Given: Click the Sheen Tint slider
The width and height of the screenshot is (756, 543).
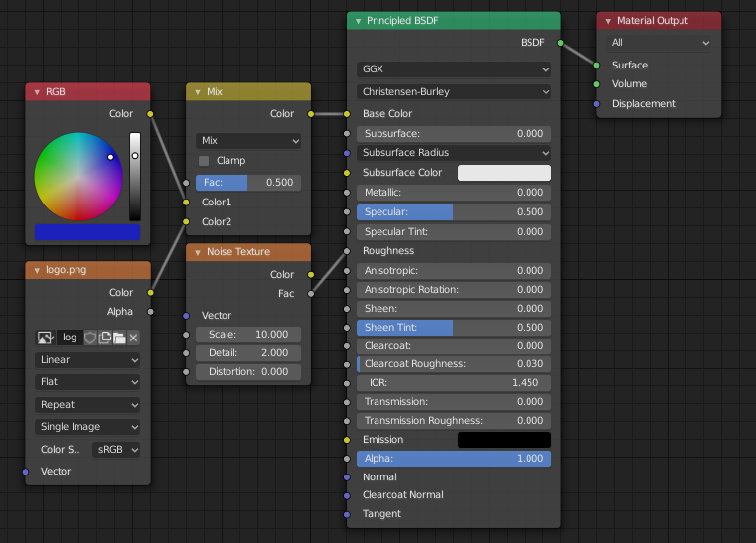Looking at the screenshot, I should tap(454, 328).
